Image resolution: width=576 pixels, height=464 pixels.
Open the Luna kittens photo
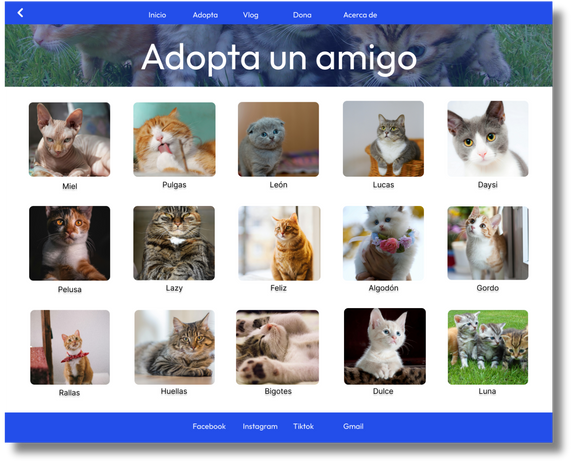click(x=488, y=347)
